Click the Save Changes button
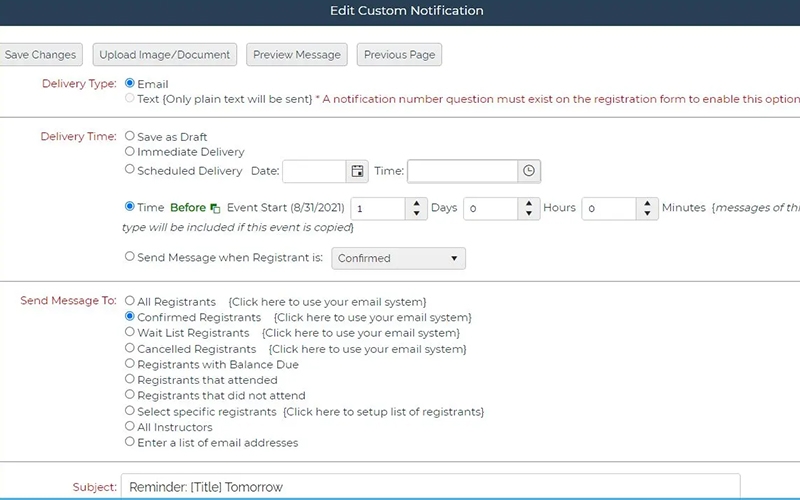The height and width of the screenshot is (500, 800). coord(40,55)
